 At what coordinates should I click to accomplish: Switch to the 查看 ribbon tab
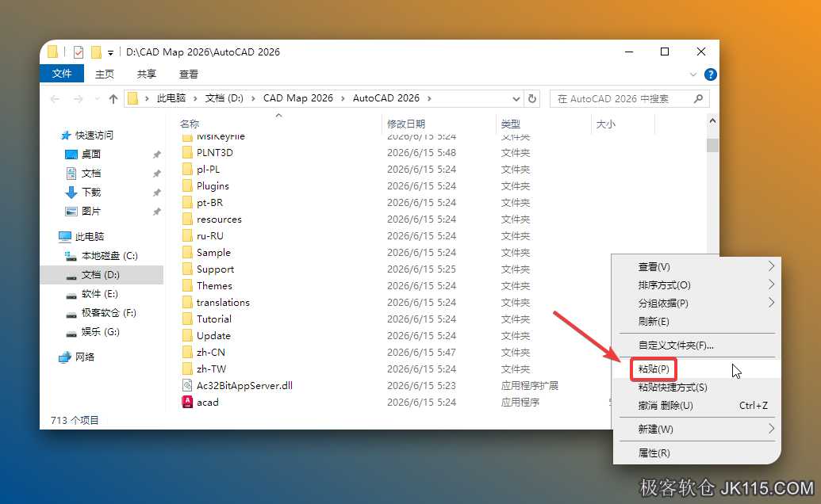(188, 74)
